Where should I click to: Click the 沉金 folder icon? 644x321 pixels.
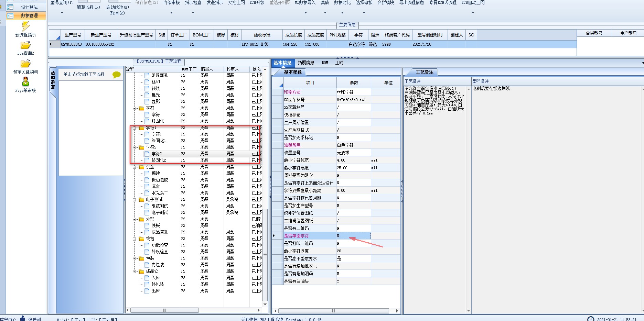click(141, 167)
